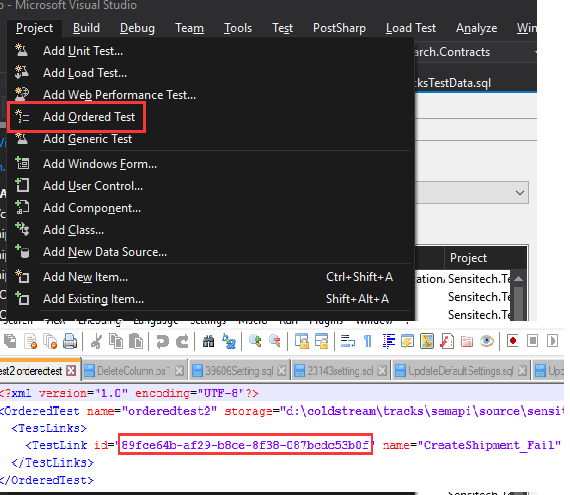Close the orderedtest tab

(71, 371)
